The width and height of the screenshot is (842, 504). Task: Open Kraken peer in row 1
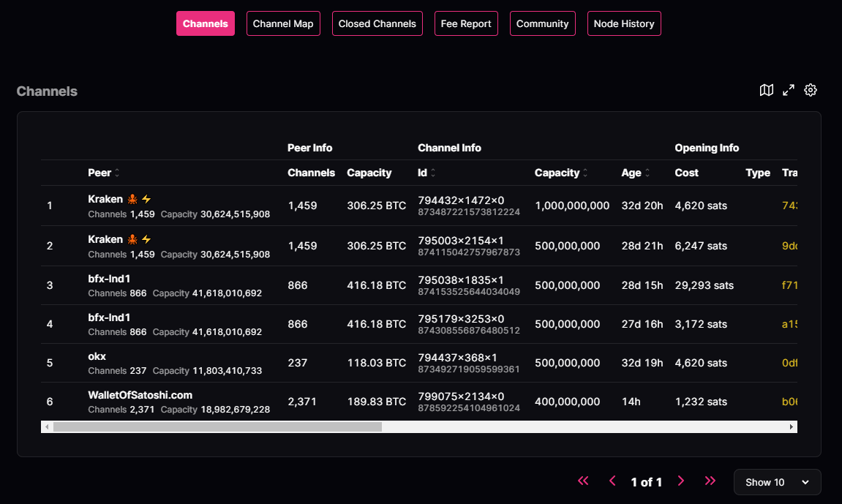pyautogui.click(x=105, y=199)
